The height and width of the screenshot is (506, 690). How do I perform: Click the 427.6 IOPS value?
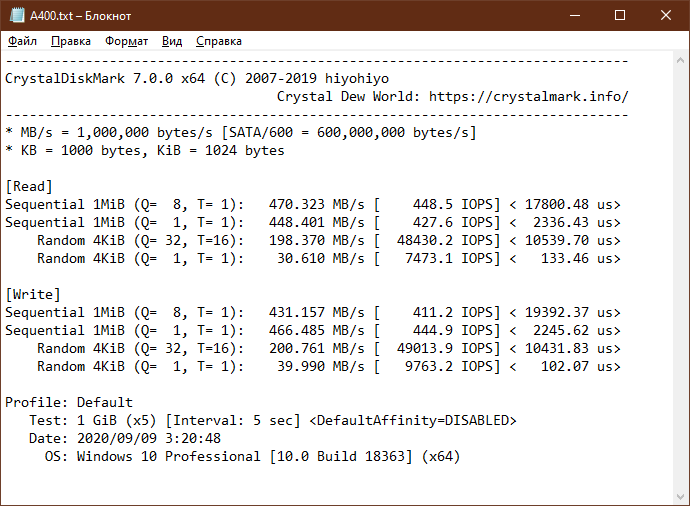(453, 223)
